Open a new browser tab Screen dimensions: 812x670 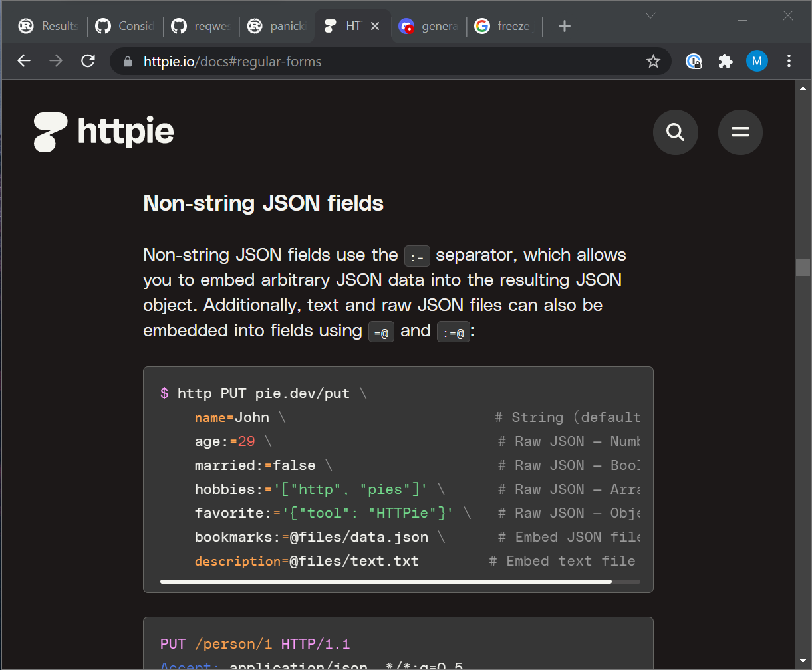pyautogui.click(x=565, y=26)
